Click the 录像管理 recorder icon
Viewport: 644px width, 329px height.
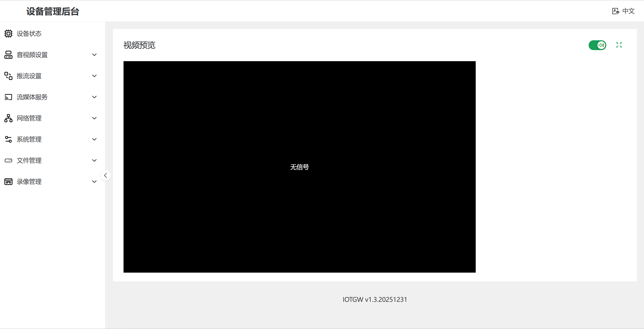pos(8,181)
